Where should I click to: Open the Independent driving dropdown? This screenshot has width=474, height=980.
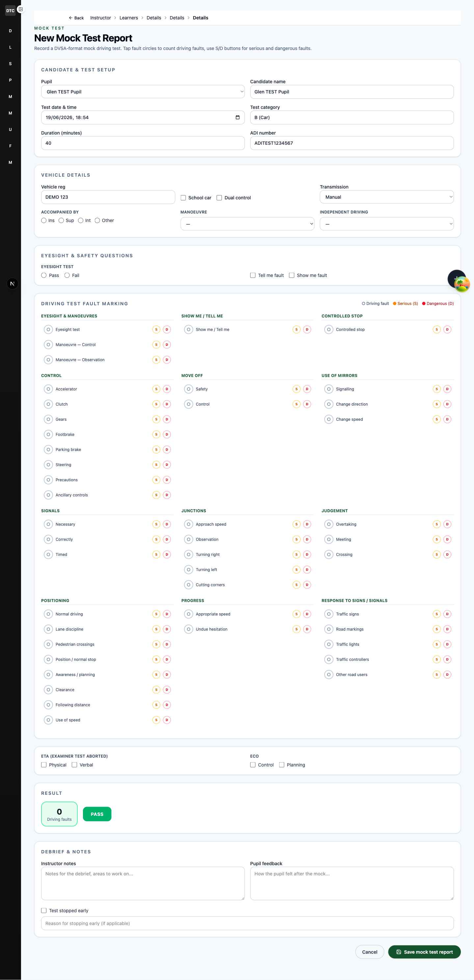tap(386, 224)
